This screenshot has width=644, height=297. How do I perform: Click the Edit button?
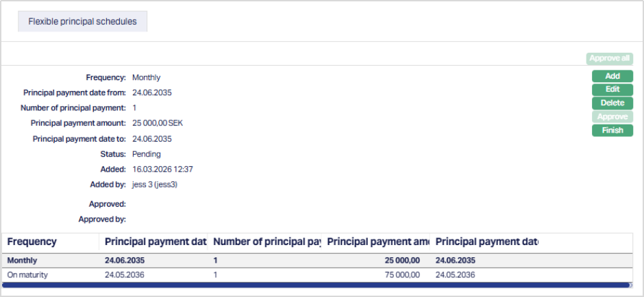coord(612,90)
